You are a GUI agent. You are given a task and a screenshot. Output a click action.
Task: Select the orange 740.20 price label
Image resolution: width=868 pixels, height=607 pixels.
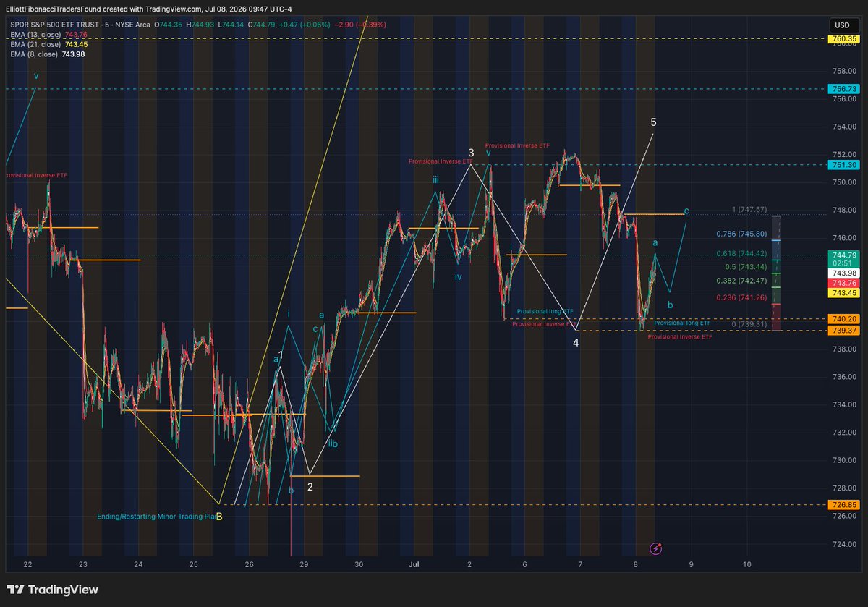pos(844,318)
